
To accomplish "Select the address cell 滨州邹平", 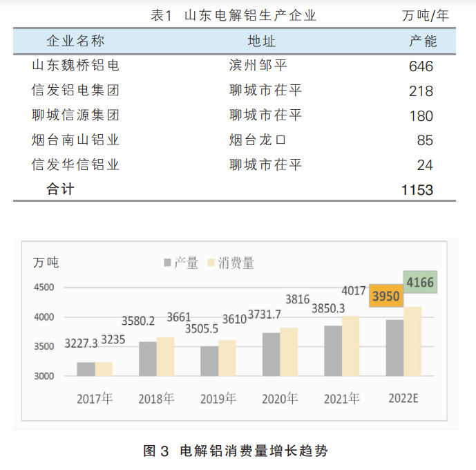I will [258, 65].
